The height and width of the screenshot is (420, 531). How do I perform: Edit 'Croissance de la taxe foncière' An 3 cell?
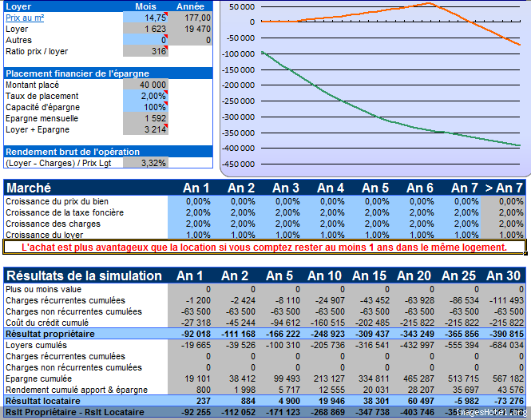tap(279, 212)
